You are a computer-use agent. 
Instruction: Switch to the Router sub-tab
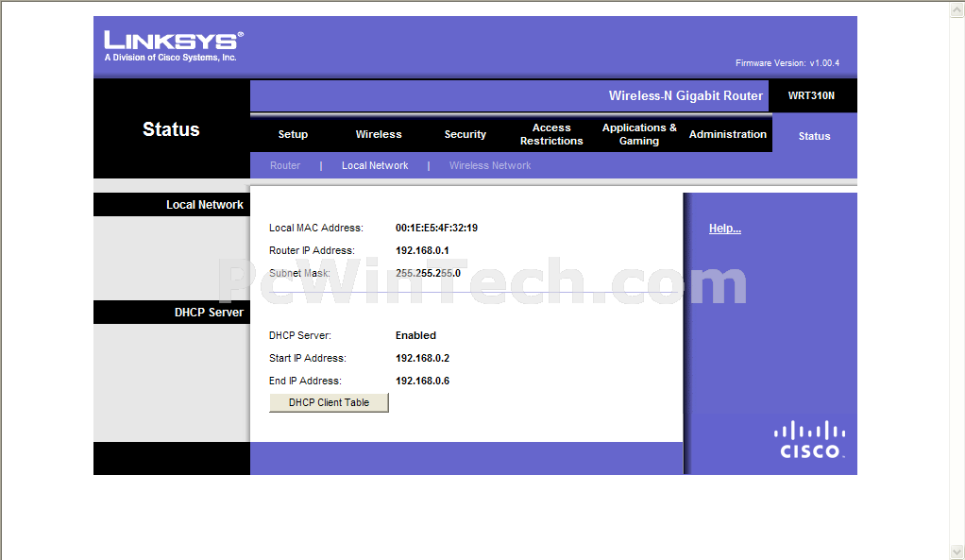(285, 165)
